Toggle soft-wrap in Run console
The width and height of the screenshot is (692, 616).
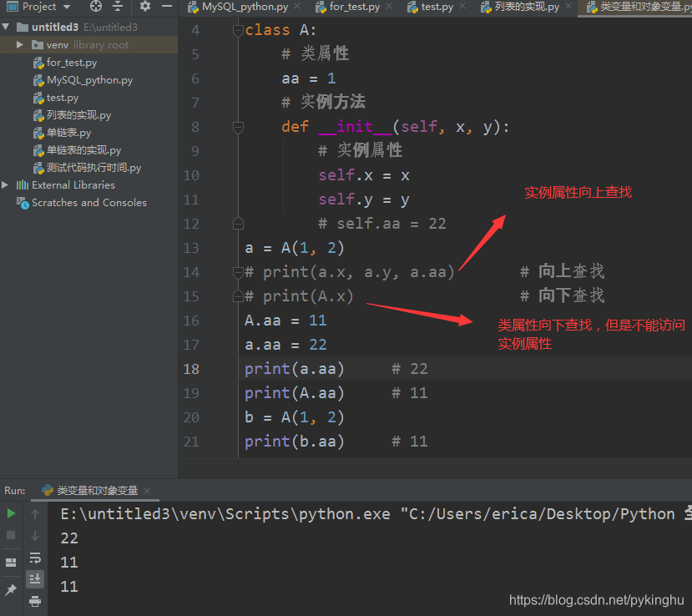click(x=35, y=558)
